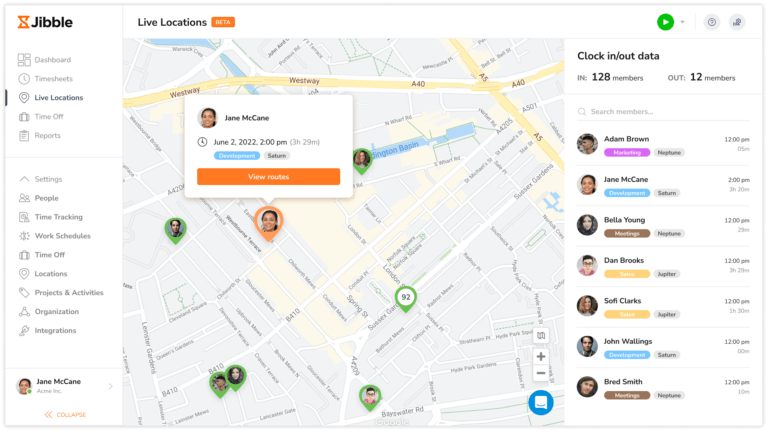
Task: Open the top-right team activity icon
Action: 737,22
